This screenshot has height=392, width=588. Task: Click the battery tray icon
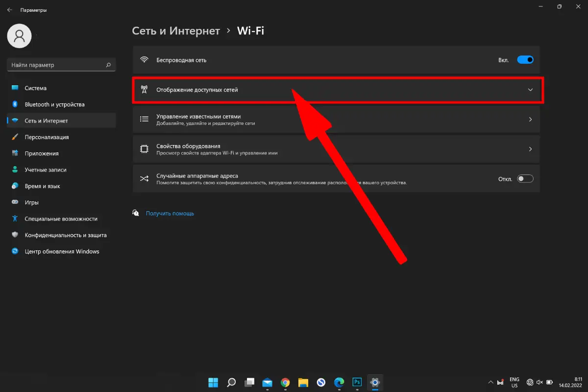(x=550, y=382)
